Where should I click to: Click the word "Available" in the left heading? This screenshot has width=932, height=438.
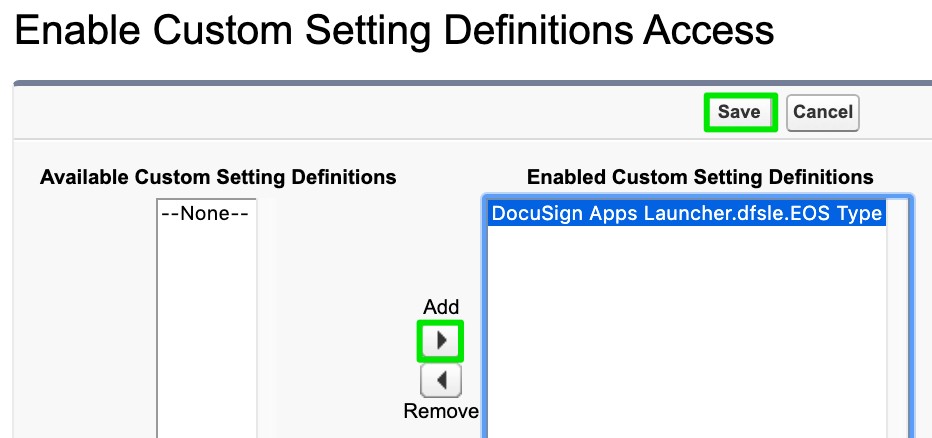coord(84,177)
